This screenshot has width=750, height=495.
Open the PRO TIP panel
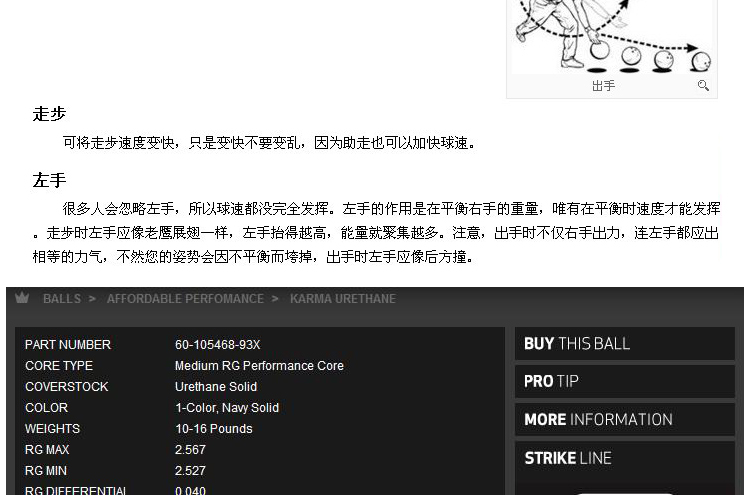click(x=625, y=381)
